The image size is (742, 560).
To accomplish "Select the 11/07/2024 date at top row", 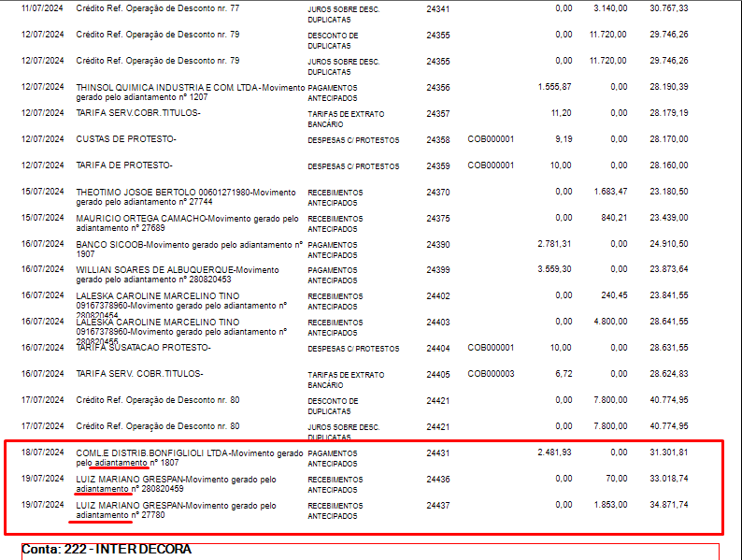I will point(42,8).
